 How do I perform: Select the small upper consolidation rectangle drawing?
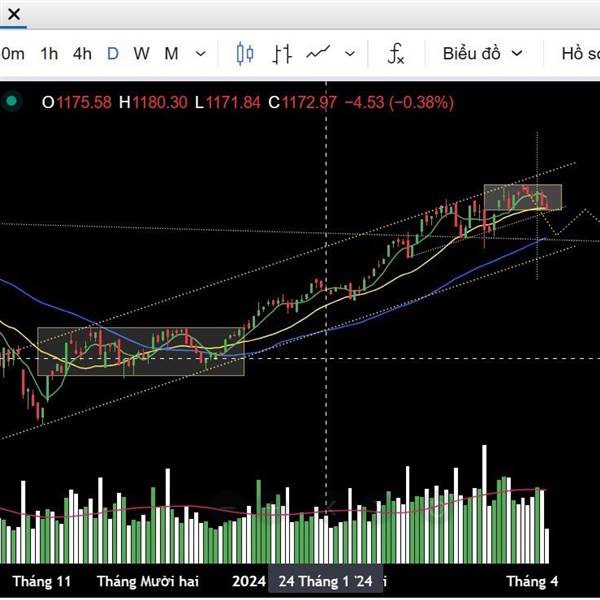coord(523,197)
